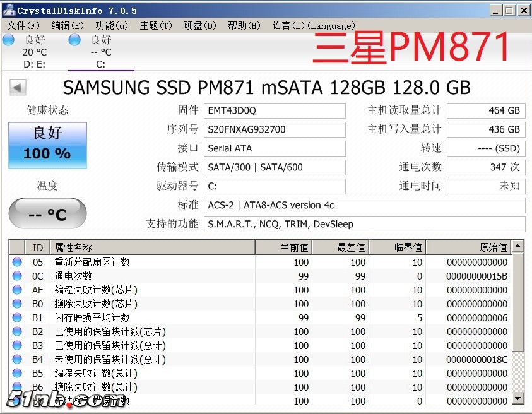
Task: Click the serial number field S20FNXAG932700
Action: (275, 129)
